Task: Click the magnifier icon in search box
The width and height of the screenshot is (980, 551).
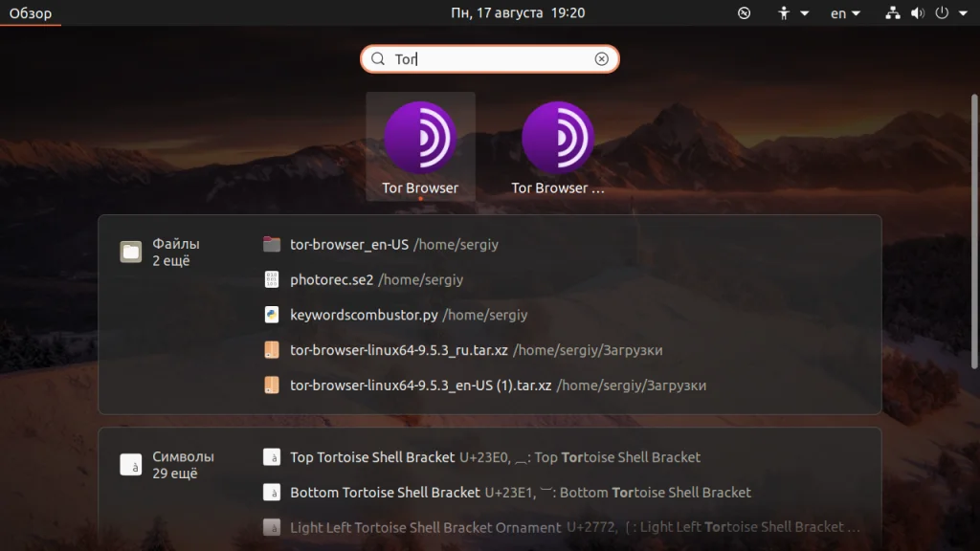Action: tap(377, 58)
